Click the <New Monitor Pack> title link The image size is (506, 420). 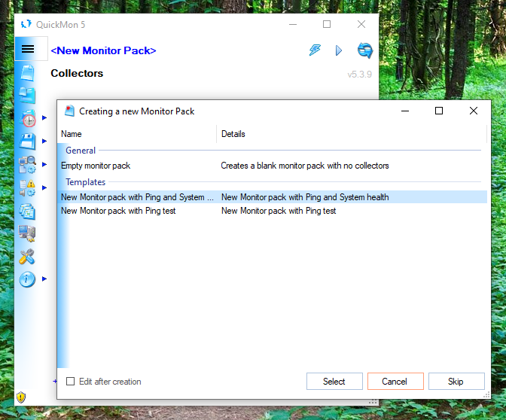103,50
